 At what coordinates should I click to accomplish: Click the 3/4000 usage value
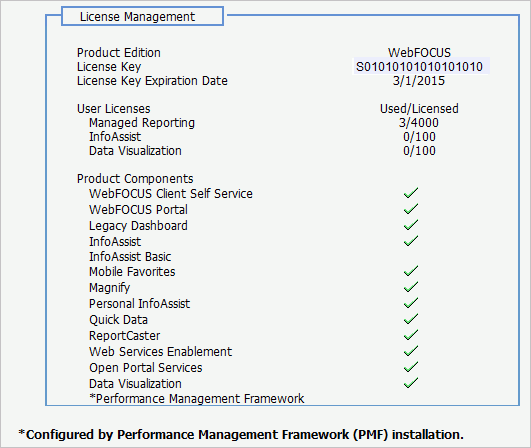(419, 123)
